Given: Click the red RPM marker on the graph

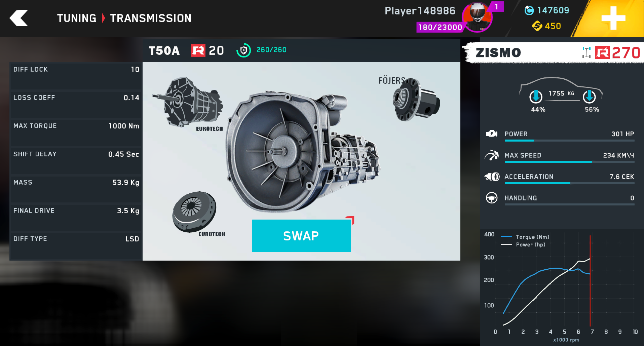Looking at the screenshot, I should 590,281.
